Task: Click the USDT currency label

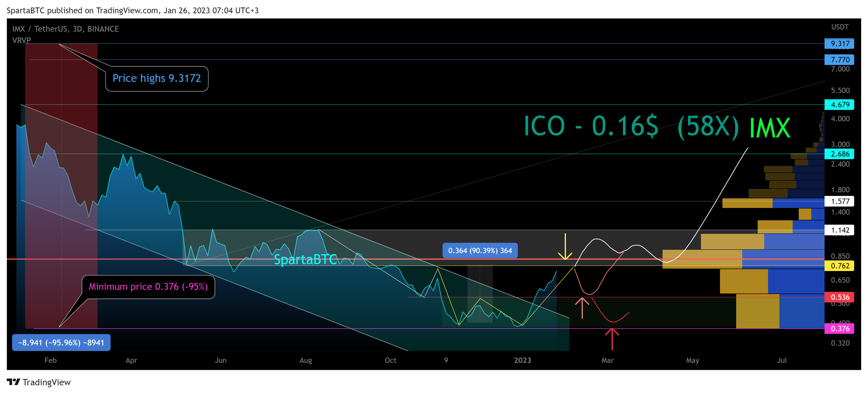Action: pos(840,27)
